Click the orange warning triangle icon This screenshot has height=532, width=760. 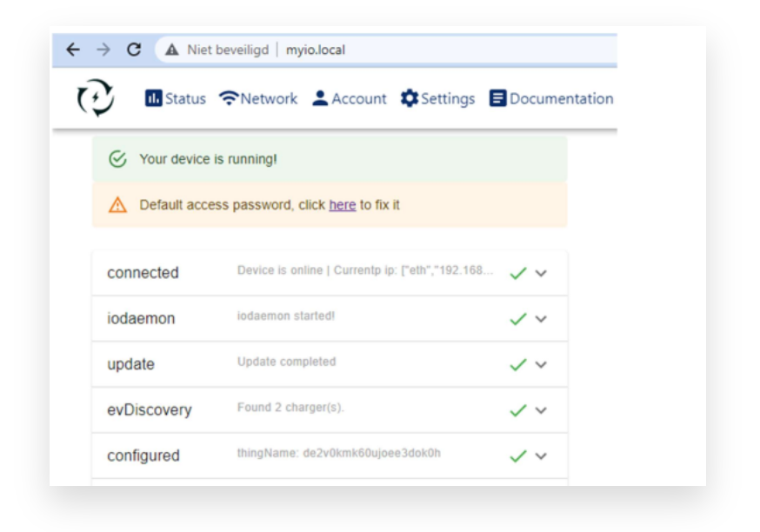tap(117, 205)
